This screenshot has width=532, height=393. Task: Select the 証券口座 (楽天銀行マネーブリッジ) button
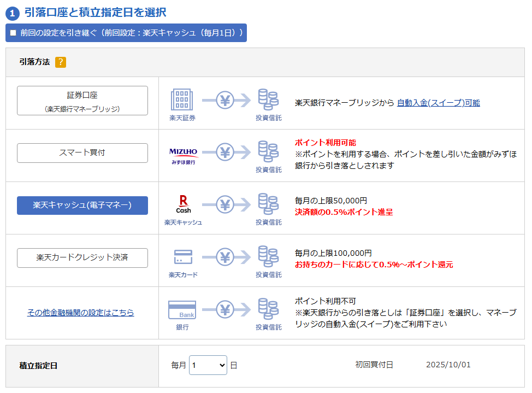tap(82, 101)
